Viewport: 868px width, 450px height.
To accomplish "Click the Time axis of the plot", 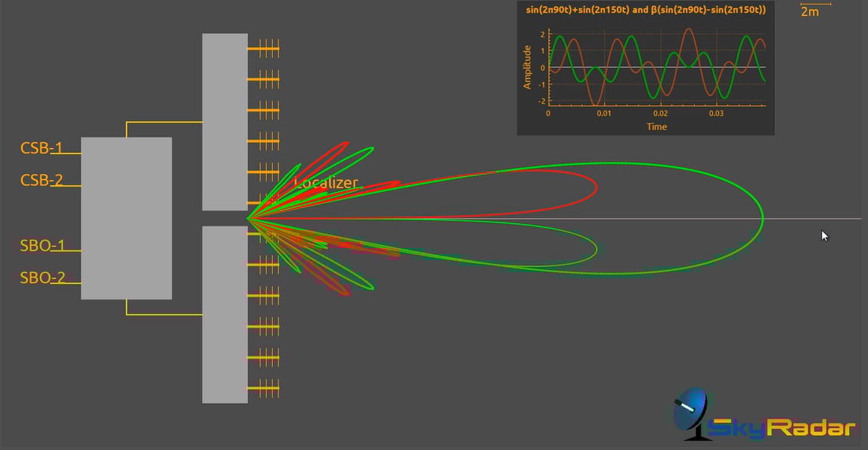I will click(656, 126).
